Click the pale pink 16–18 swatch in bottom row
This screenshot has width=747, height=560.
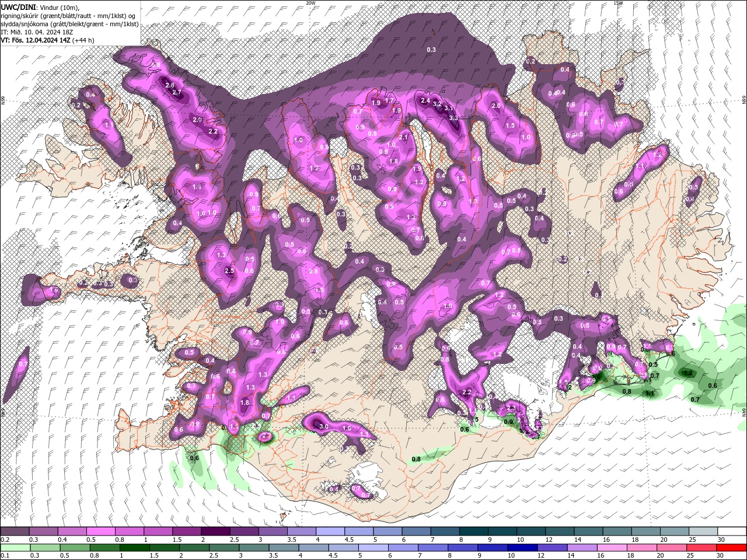tap(612, 548)
